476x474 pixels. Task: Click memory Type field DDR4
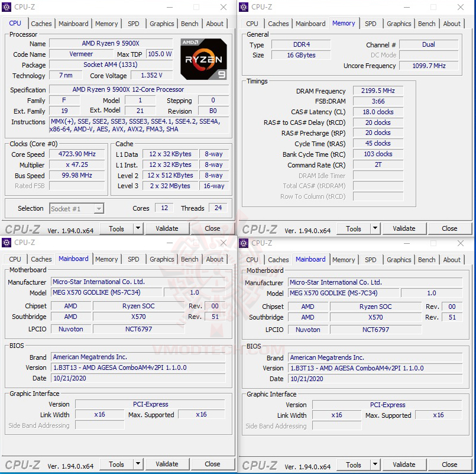[x=301, y=44]
